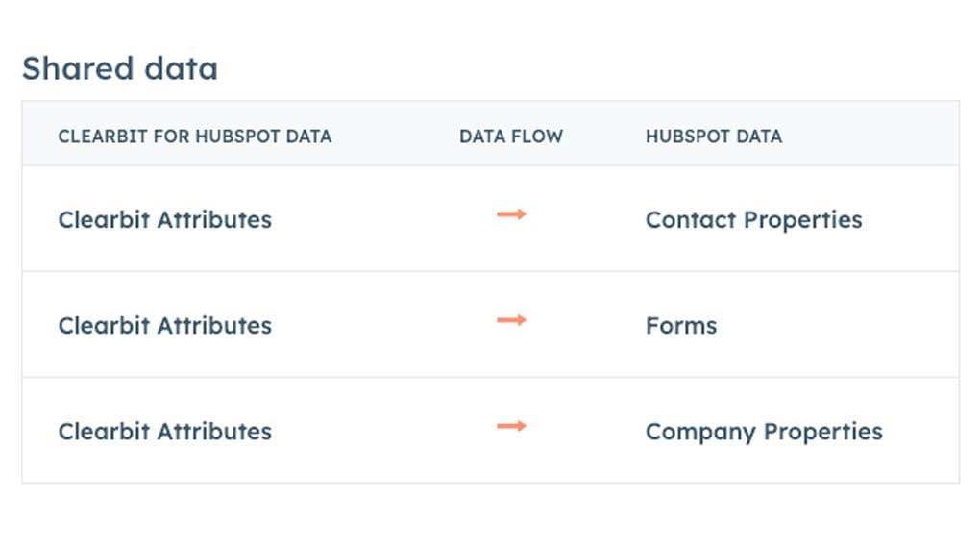Click the arrow in the Forms row
The width and height of the screenshot is (980, 550).
coord(511,320)
